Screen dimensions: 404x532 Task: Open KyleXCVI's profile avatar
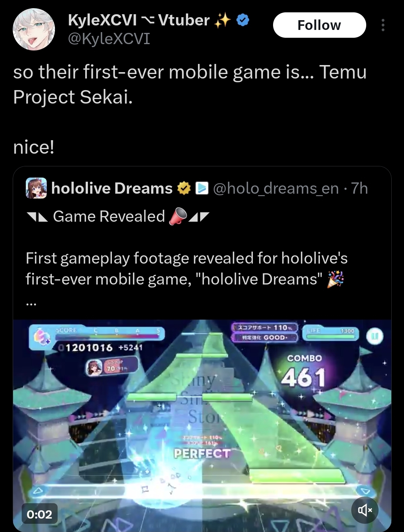point(34,29)
